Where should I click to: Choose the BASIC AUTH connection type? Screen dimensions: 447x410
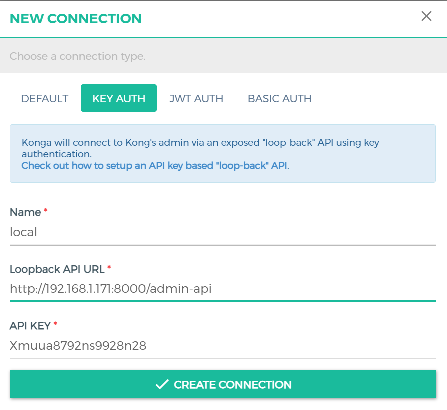click(280, 98)
